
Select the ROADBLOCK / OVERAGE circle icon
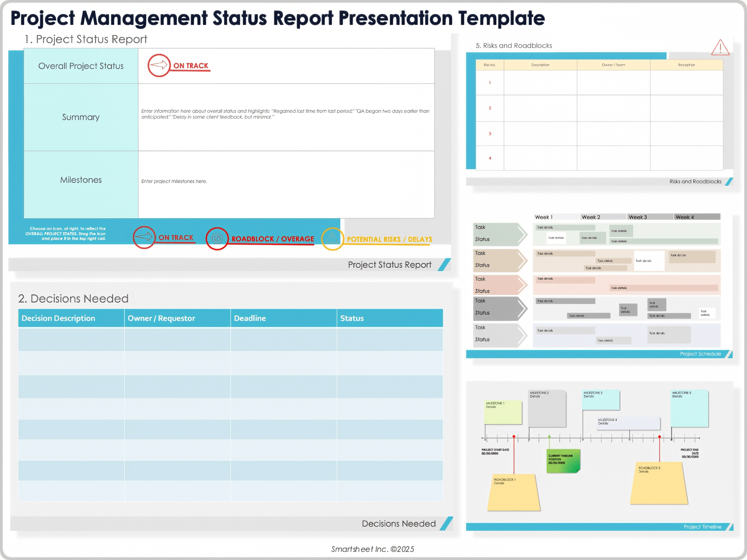(x=217, y=238)
